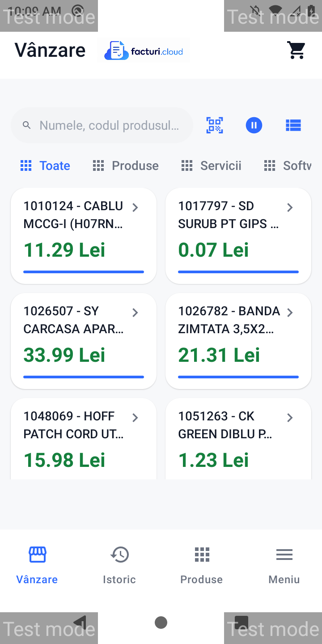Expand chevron on 1048069 HOFF item
The height and width of the screenshot is (644, 322).
coord(135,418)
